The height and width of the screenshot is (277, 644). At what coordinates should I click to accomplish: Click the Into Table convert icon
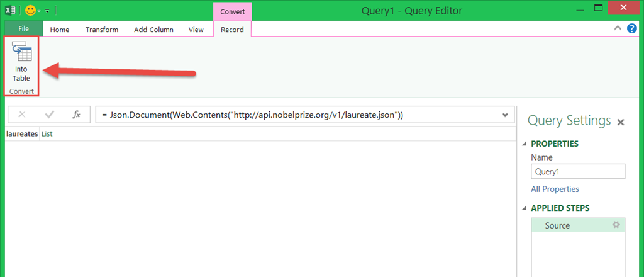click(21, 63)
